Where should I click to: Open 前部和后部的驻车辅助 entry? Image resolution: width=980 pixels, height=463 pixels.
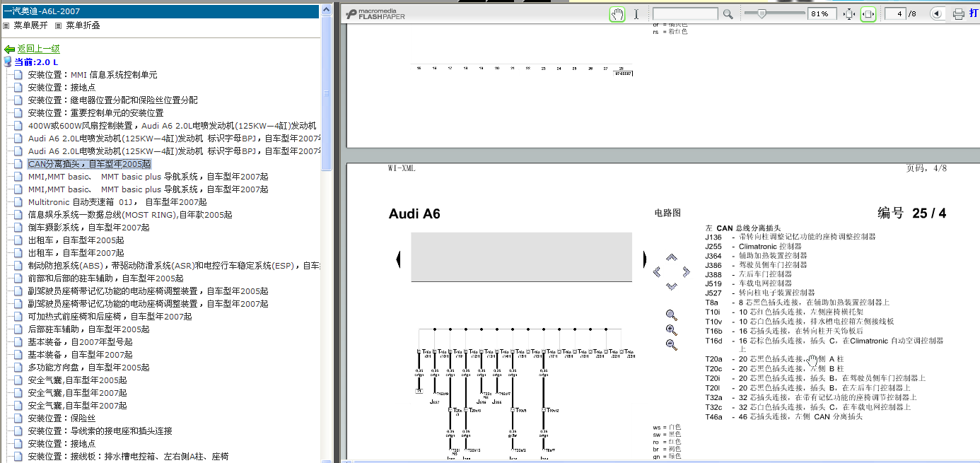click(106, 279)
